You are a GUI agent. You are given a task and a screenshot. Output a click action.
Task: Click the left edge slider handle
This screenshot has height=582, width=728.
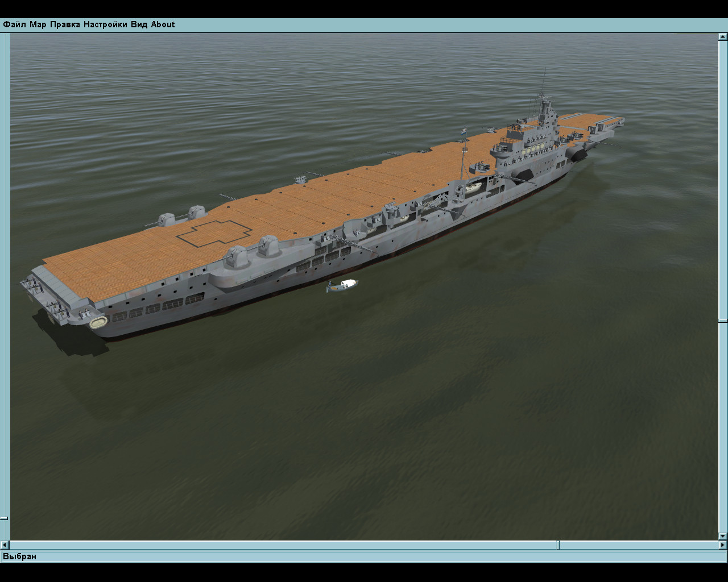pos(4,518)
